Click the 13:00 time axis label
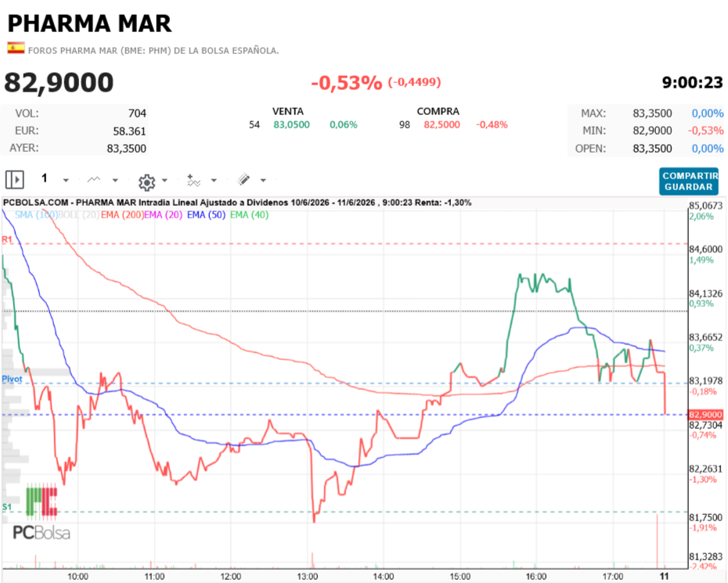The image size is (728, 583). point(308,577)
